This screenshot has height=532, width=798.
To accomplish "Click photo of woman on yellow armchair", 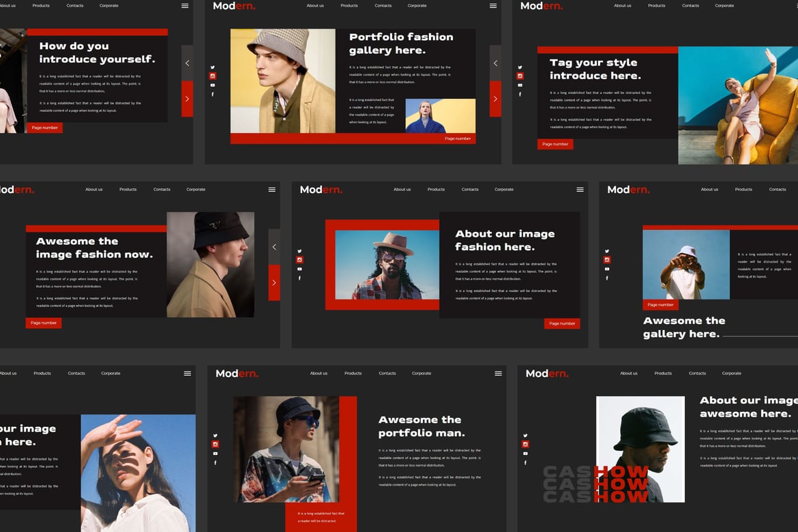I will tap(738, 106).
